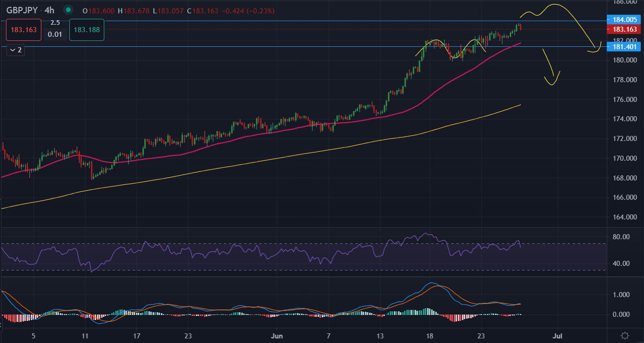Image resolution: width=644 pixels, height=343 pixels.
Task: Click the green market status dot
Action: (x=68, y=10)
